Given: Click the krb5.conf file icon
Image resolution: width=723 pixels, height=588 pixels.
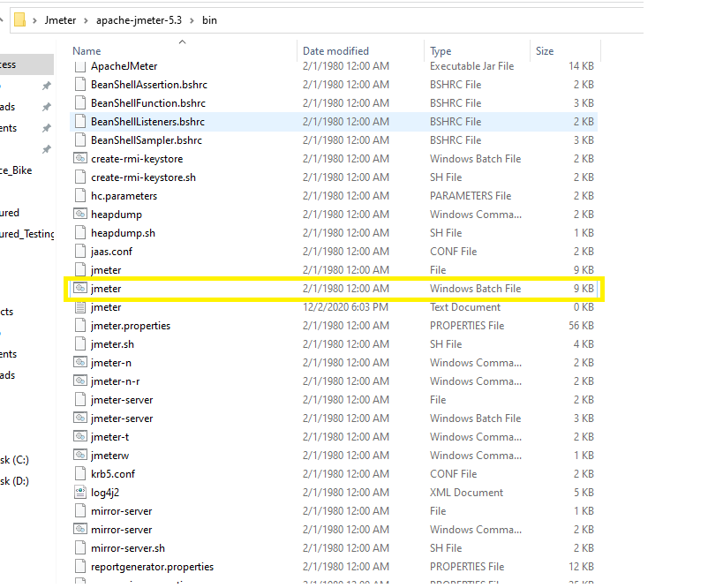Looking at the screenshot, I should pos(80,473).
